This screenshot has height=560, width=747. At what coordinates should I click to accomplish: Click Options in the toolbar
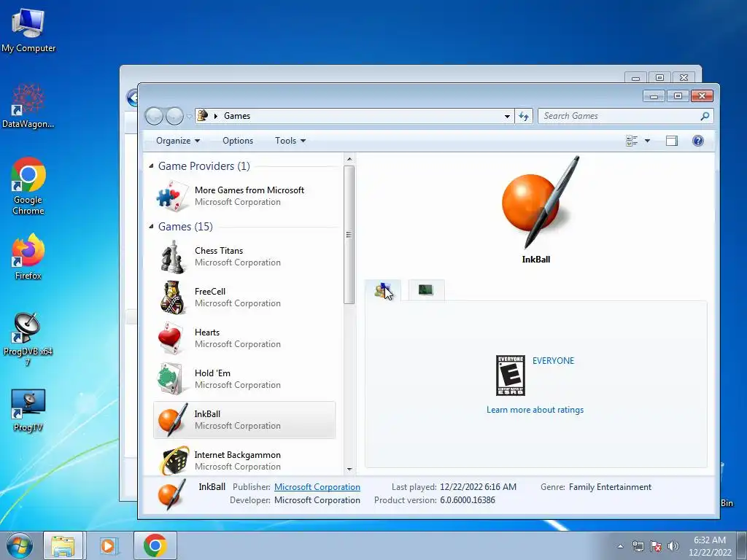(x=238, y=141)
